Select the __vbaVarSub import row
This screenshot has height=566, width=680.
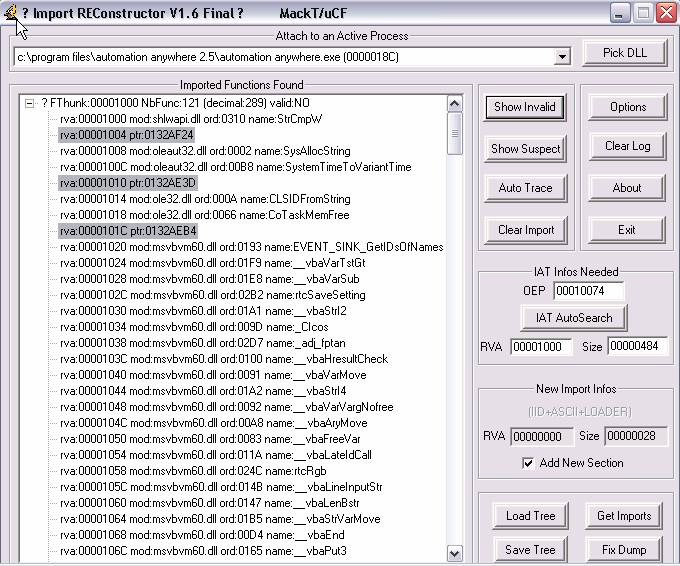[209, 279]
